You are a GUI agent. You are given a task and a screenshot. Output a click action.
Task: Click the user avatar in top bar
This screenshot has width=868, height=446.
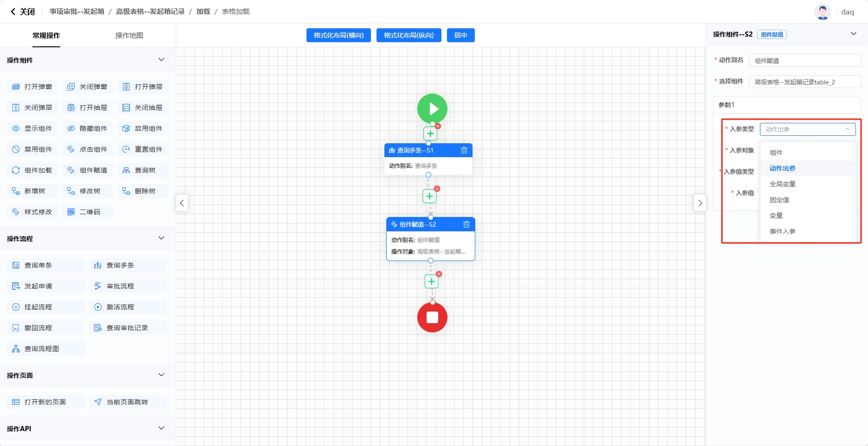[823, 12]
